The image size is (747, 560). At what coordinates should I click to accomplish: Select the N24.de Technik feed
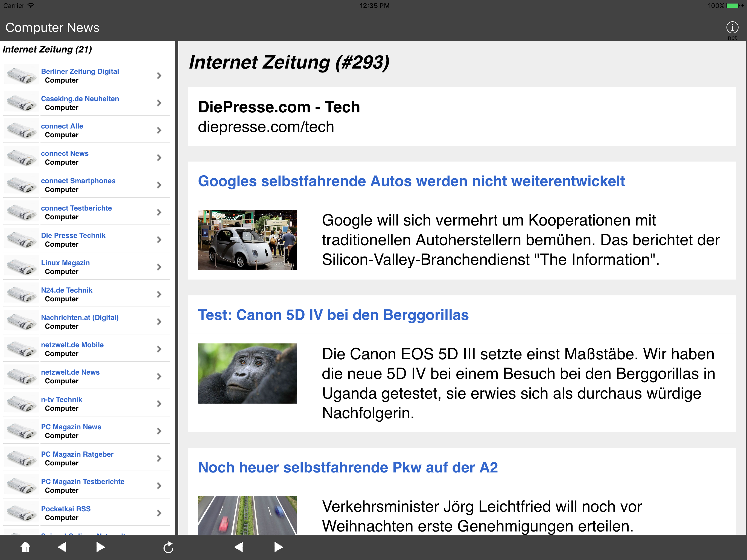coord(66,290)
